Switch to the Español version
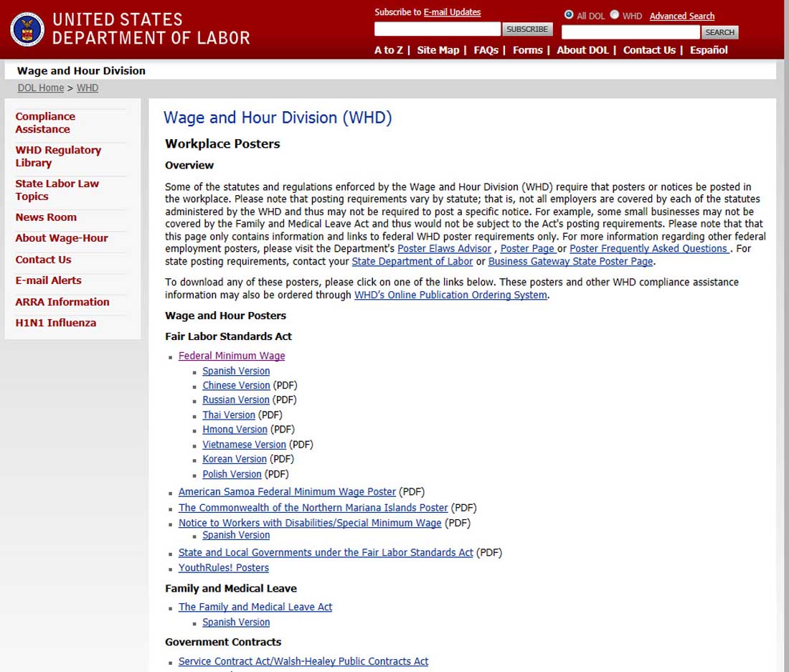The height and width of the screenshot is (672, 789). click(709, 50)
